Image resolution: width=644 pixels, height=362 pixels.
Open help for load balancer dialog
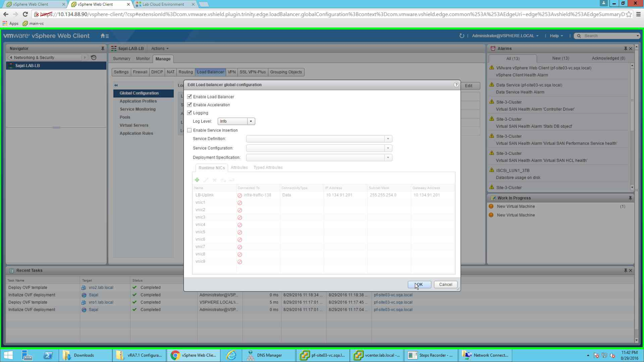tap(456, 85)
